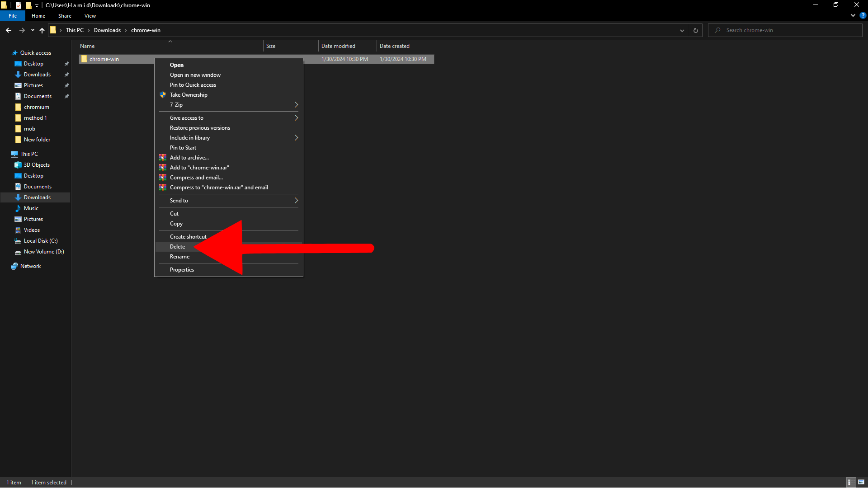This screenshot has width=868, height=488.
Task: Click the Back navigation arrow
Action: coord(9,30)
